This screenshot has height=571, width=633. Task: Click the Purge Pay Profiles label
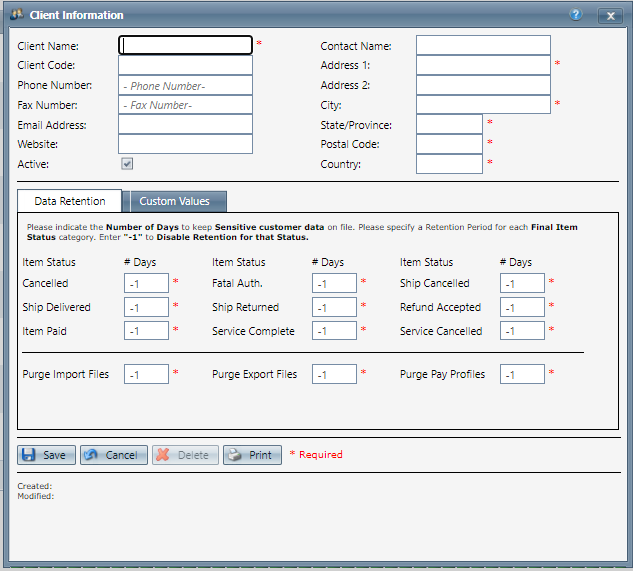pyautogui.click(x=442, y=374)
